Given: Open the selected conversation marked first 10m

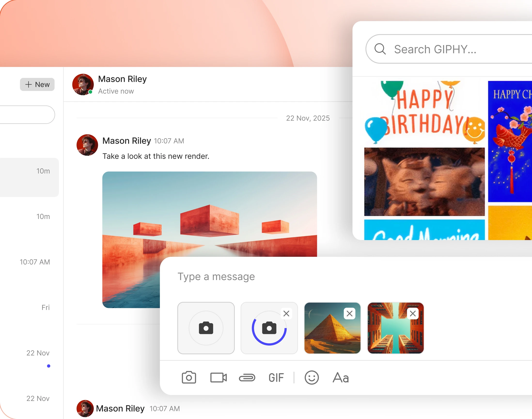Looking at the screenshot, I should [29, 177].
